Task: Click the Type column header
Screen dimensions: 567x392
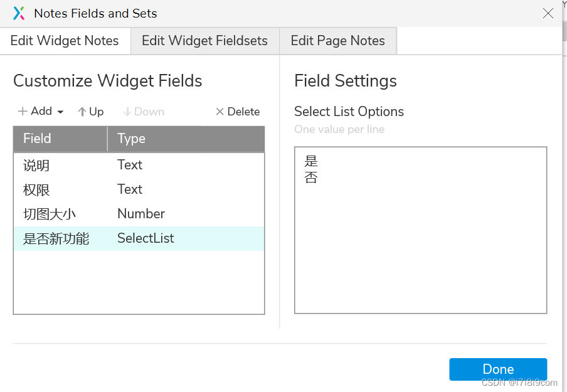Action: pyautogui.click(x=186, y=139)
